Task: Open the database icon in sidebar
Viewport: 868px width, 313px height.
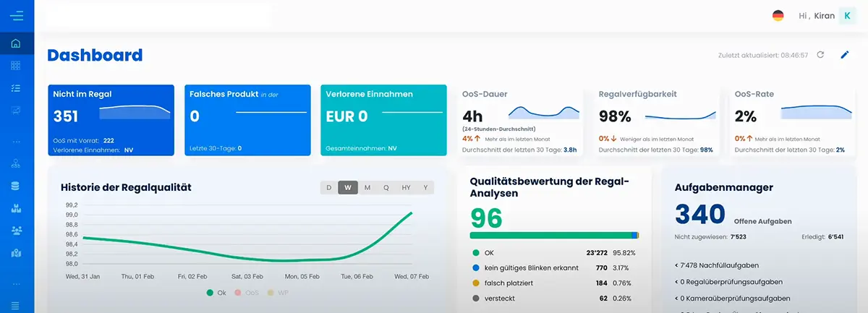Action: (x=16, y=186)
